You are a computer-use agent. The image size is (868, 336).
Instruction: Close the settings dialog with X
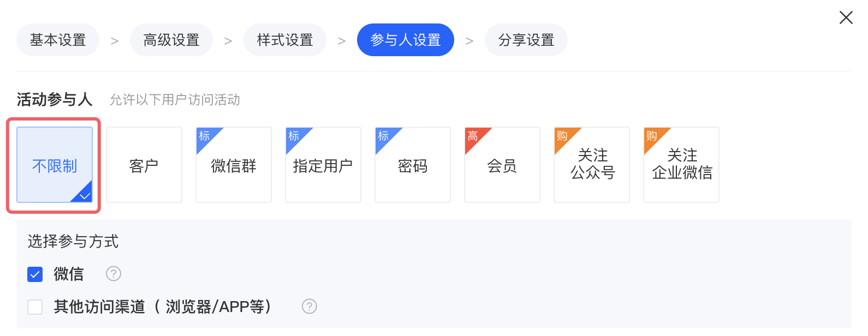click(846, 17)
